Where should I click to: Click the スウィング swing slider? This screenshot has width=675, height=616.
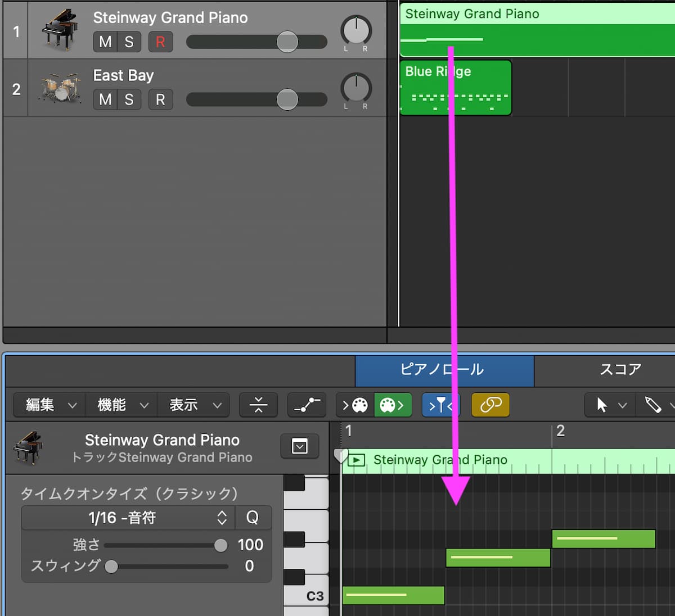point(166,566)
